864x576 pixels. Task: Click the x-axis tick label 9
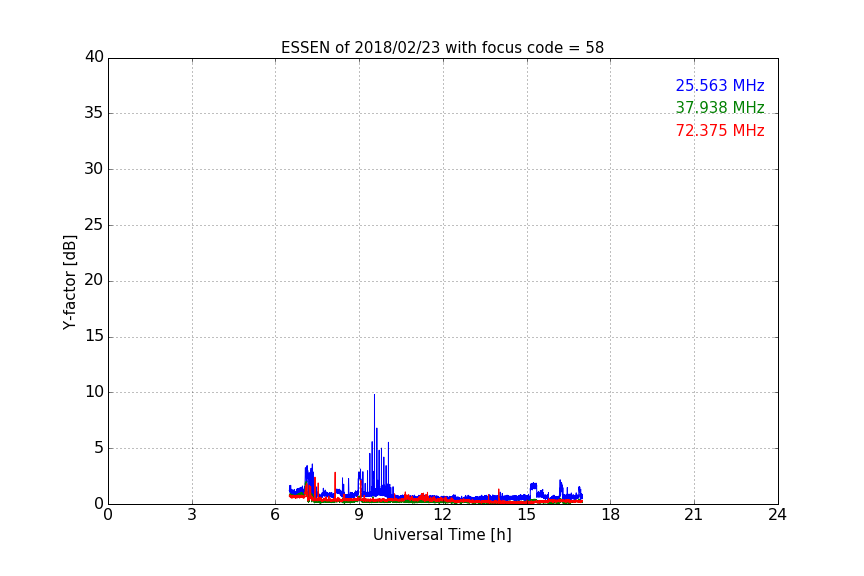(359, 515)
